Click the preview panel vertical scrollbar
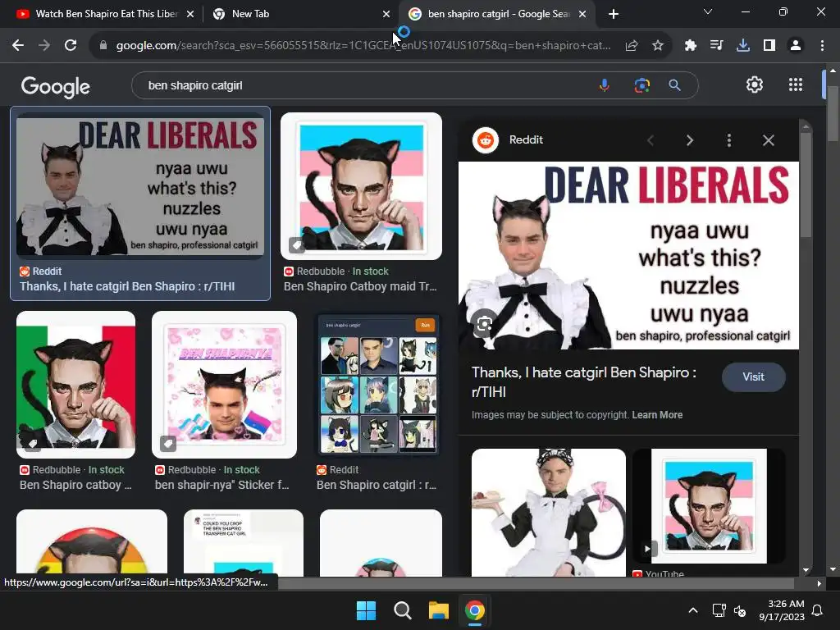The image size is (840, 630). pos(806,185)
